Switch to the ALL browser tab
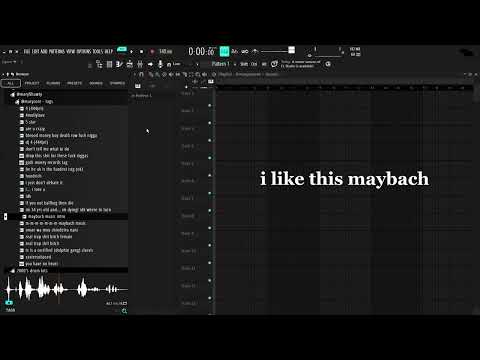Image resolution: width=480 pixels, height=360 pixels. point(11,83)
